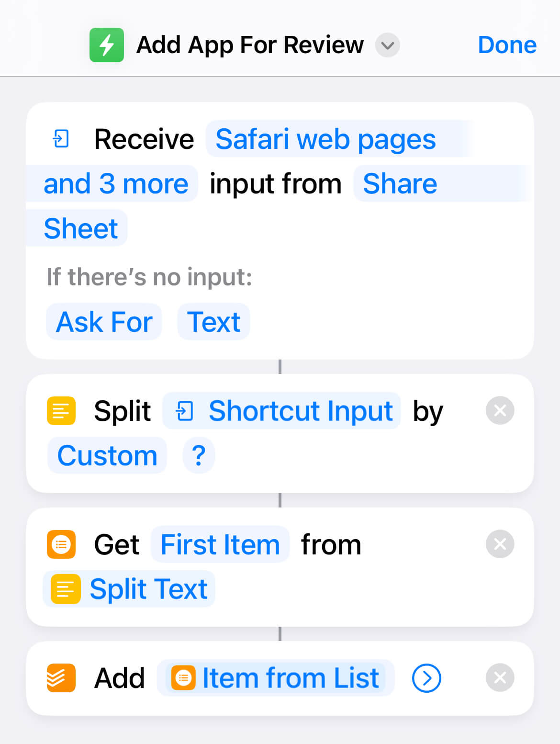
Task: Change the First Item selector
Action: click(x=220, y=544)
